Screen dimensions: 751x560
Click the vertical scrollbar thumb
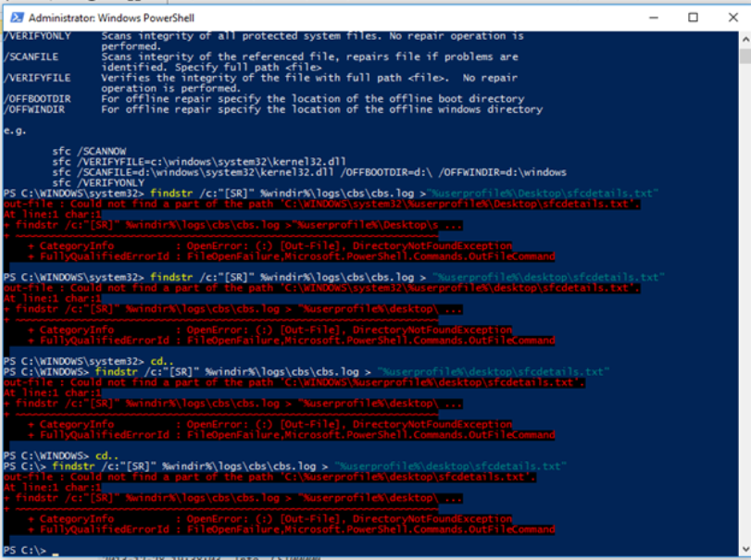point(745,56)
